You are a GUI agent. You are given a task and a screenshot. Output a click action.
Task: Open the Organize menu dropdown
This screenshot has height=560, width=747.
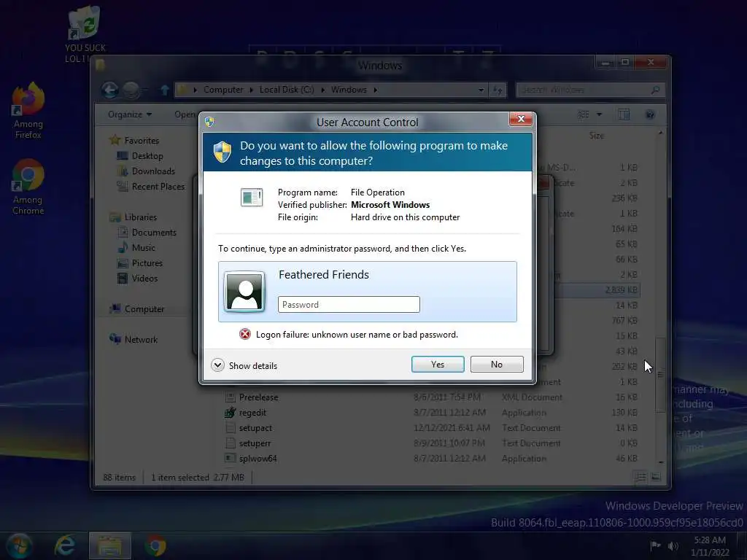coord(130,114)
